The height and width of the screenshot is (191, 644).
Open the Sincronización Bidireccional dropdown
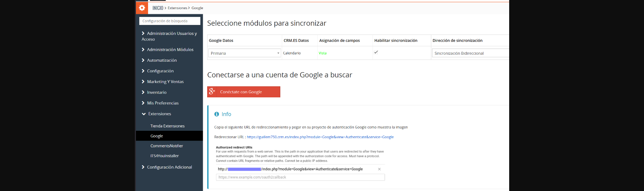tap(471, 53)
